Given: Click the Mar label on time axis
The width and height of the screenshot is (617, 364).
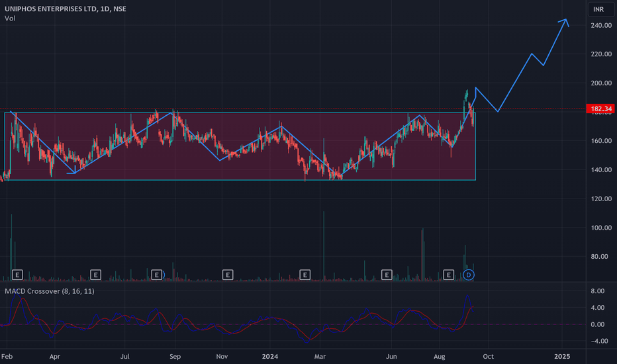Looking at the screenshot, I should point(320,357).
